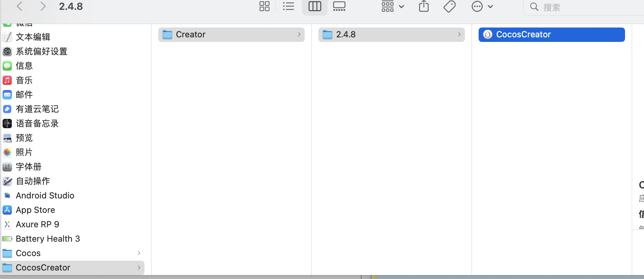Click the 自动操作 app icon
This screenshot has height=279, width=644.
(7, 181)
